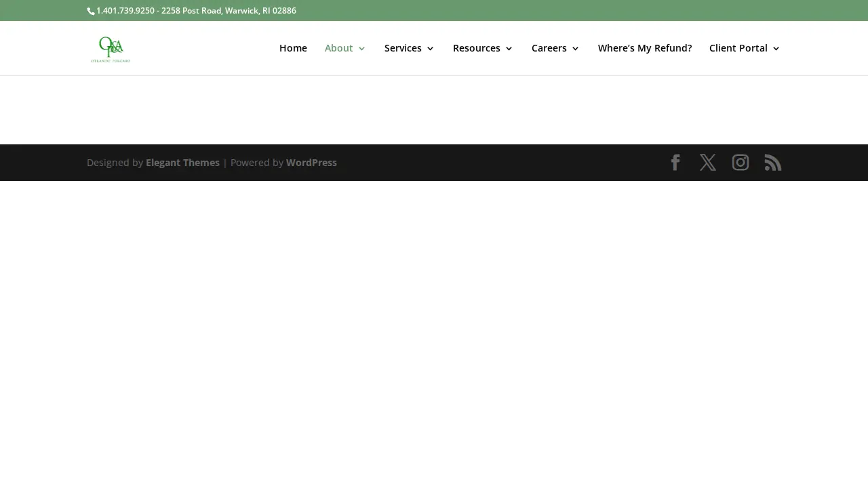Click the phone icon in top bar
The height and width of the screenshot is (488, 868).
tap(91, 11)
